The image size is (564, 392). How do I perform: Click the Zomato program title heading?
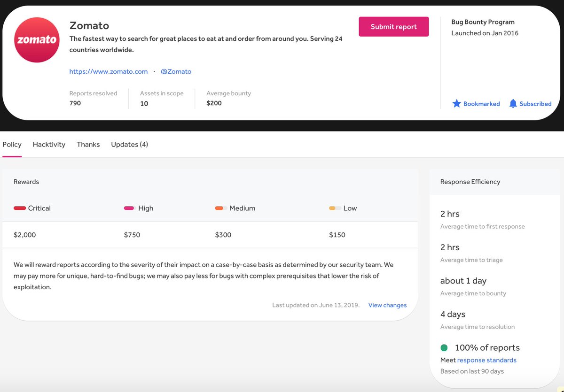pos(89,25)
